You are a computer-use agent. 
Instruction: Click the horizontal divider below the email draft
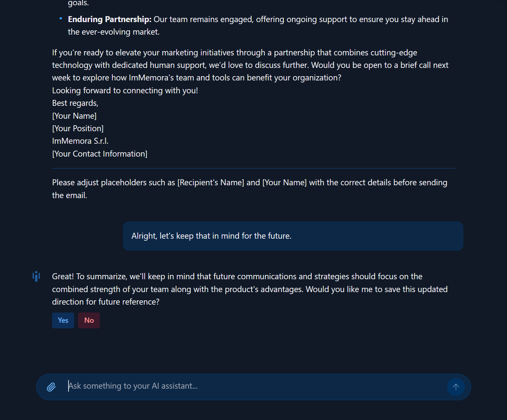[x=254, y=168]
